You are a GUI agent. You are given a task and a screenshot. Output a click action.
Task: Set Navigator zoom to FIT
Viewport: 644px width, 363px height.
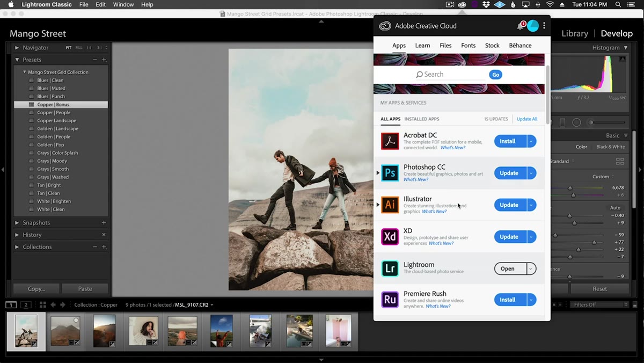pyautogui.click(x=69, y=48)
